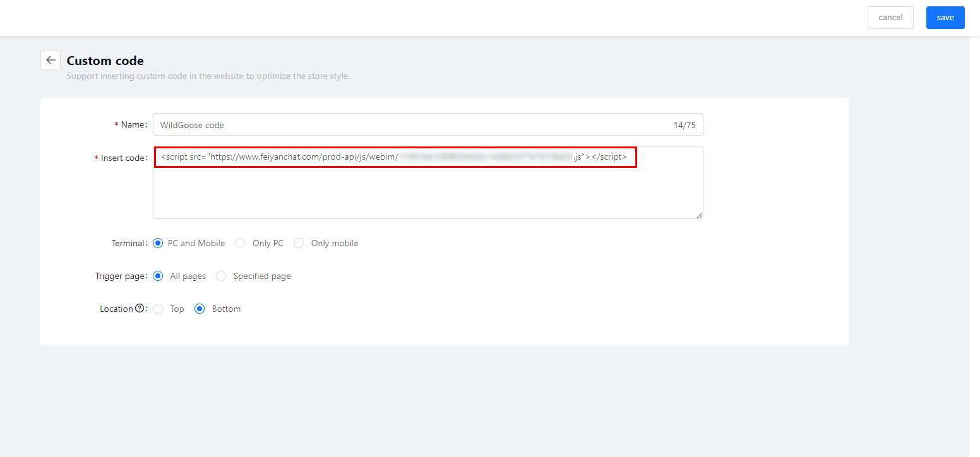Click the Custom code heading
This screenshot has width=980, height=457.
pyautogui.click(x=105, y=61)
